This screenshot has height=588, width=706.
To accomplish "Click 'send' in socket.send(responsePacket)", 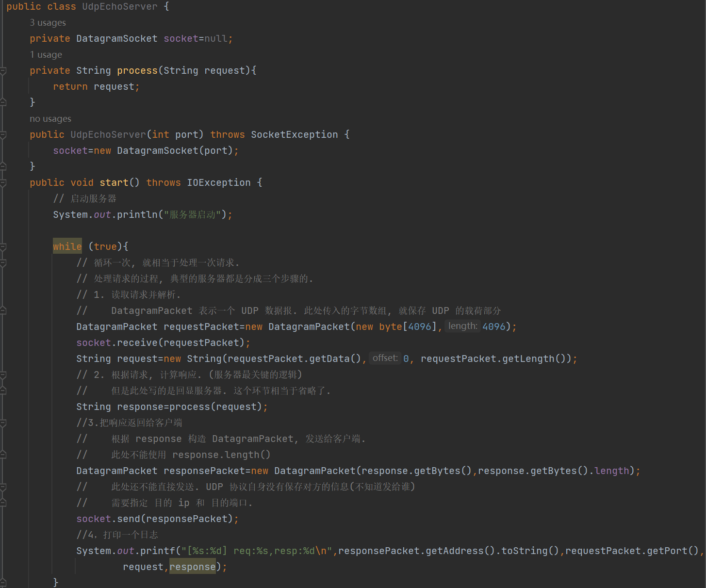I will 129,519.
